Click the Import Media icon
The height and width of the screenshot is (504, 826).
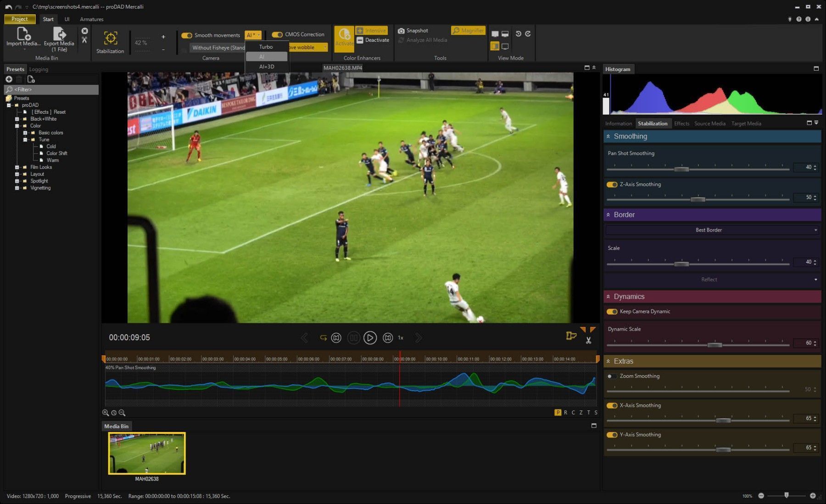pos(23,34)
